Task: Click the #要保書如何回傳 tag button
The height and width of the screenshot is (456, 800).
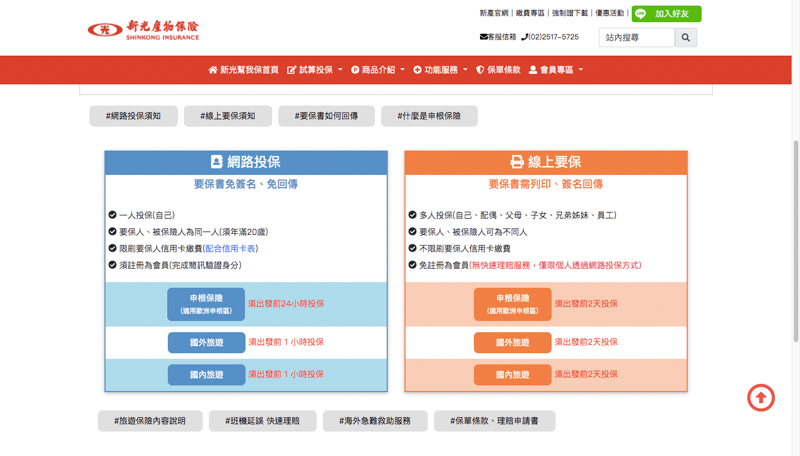Action: click(x=326, y=116)
